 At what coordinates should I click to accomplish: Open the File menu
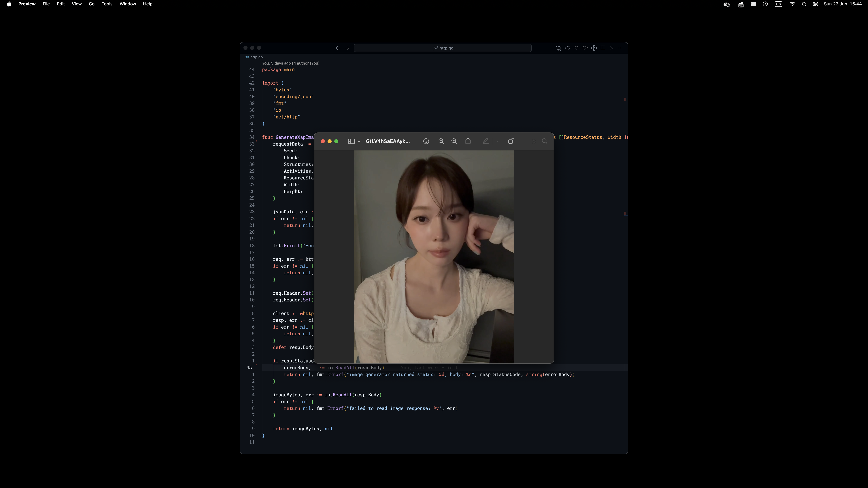pyautogui.click(x=46, y=4)
